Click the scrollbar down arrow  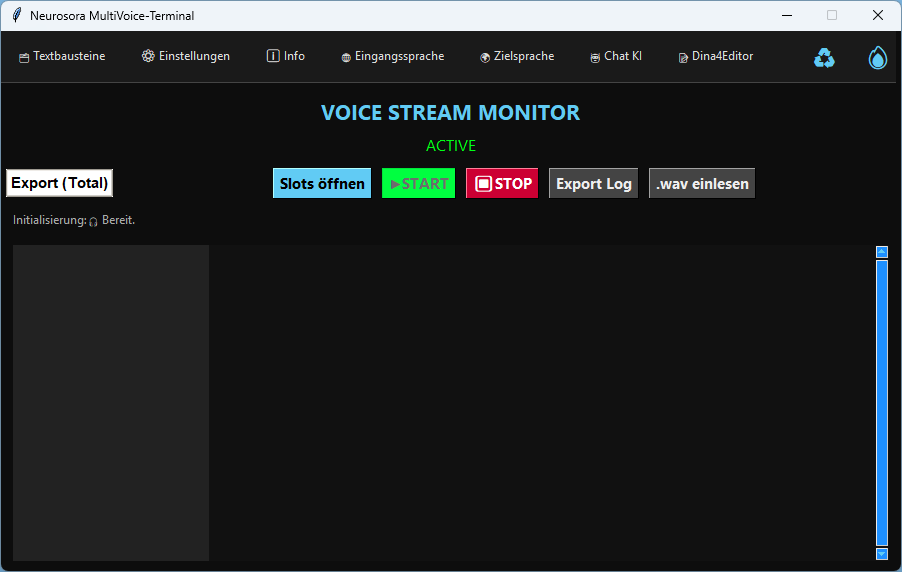tap(882, 553)
